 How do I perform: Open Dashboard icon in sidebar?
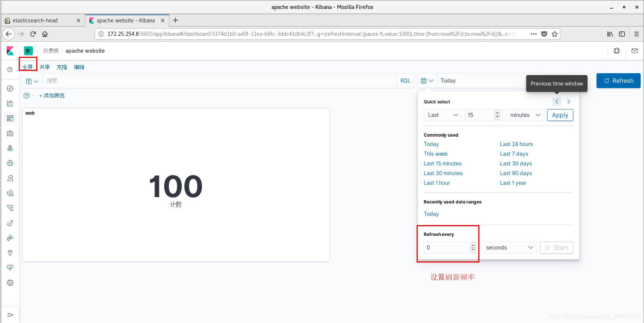10,118
